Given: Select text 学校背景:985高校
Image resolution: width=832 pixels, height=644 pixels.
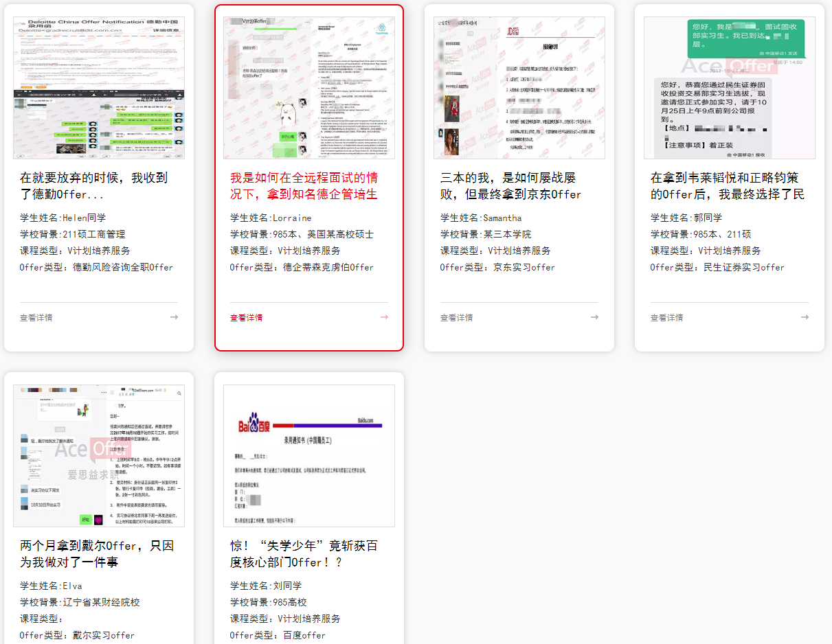Looking at the screenshot, I should 269,602.
